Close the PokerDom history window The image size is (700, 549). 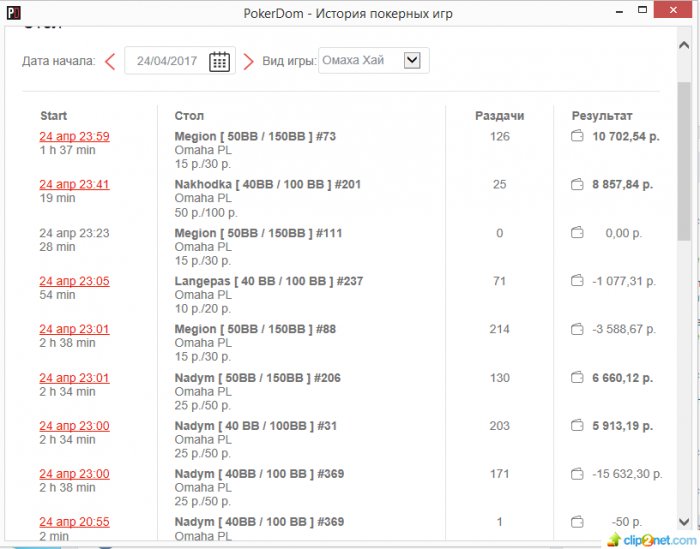(x=673, y=10)
